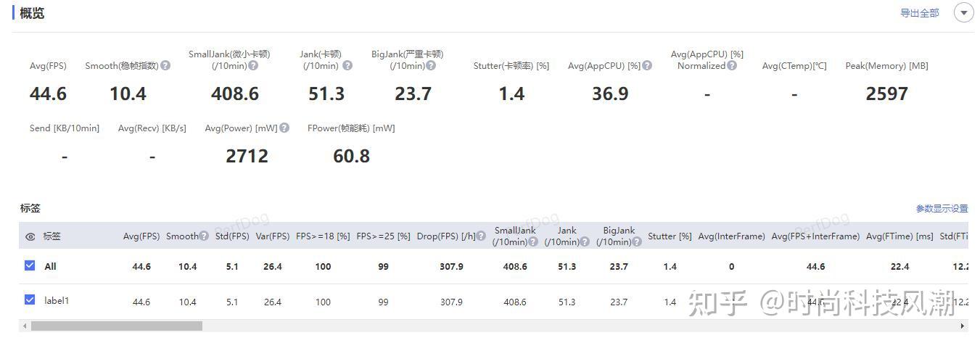
Task: Click 导出全部 export link
Action: [919, 13]
